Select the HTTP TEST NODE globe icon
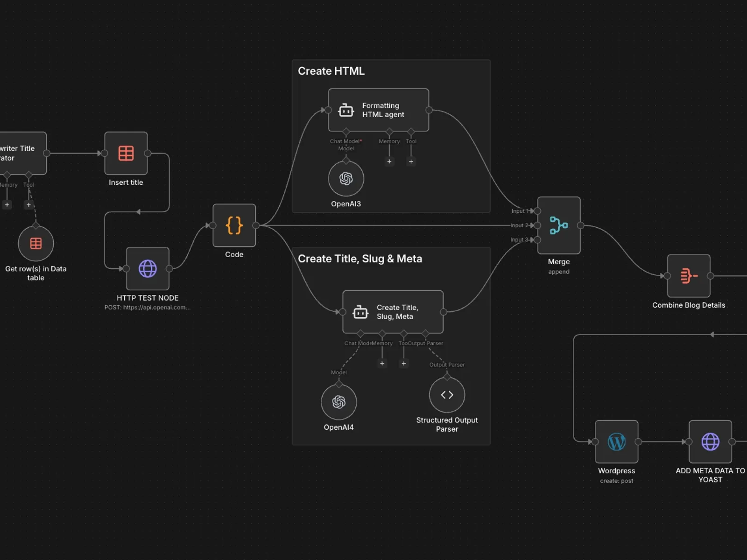 [x=148, y=269]
